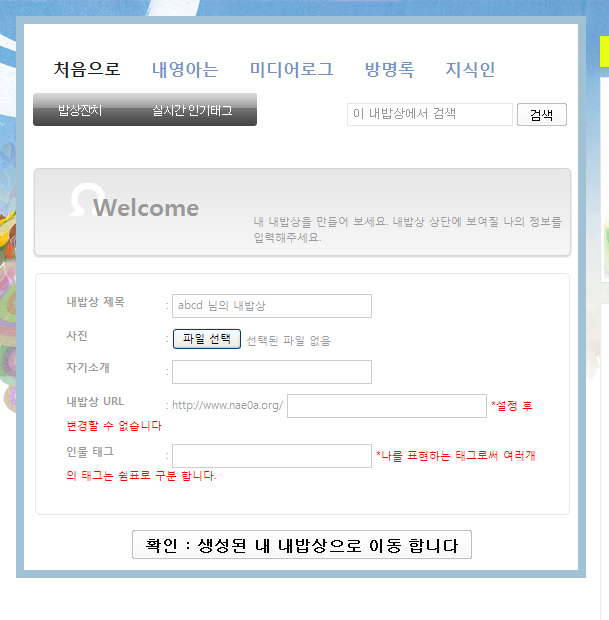Click the 선택된 파일 없음 text
This screenshot has height=620, width=609.
pos(289,340)
